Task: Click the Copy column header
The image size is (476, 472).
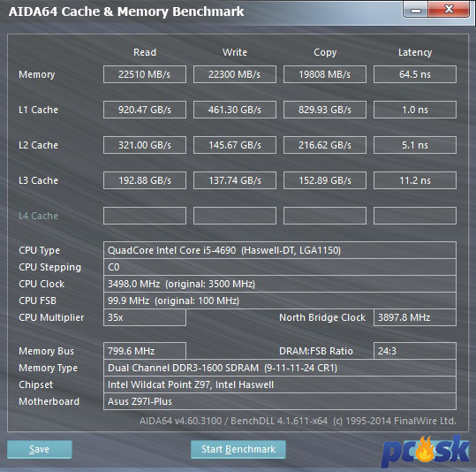Action: tap(325, 52)
